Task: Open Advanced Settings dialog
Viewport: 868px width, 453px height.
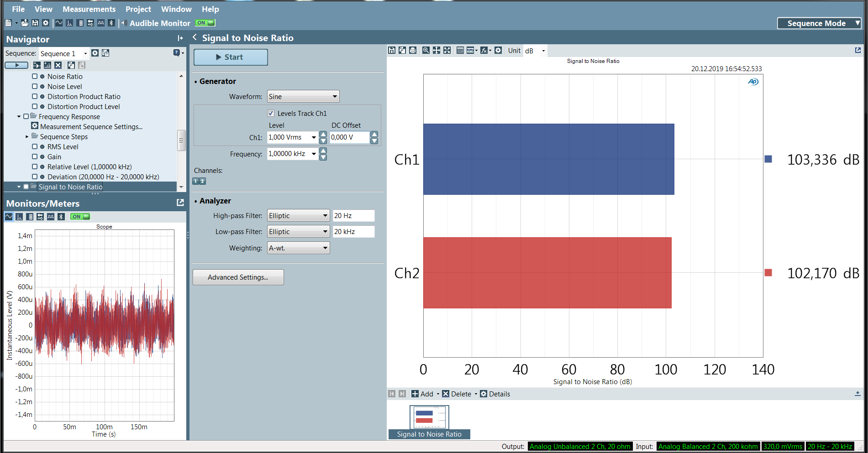Action: click(238, 277)
